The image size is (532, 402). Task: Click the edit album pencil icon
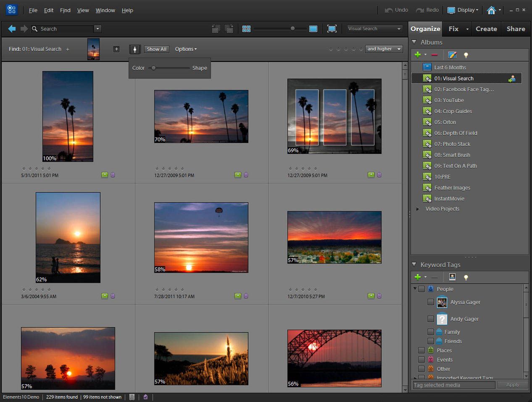452,55
